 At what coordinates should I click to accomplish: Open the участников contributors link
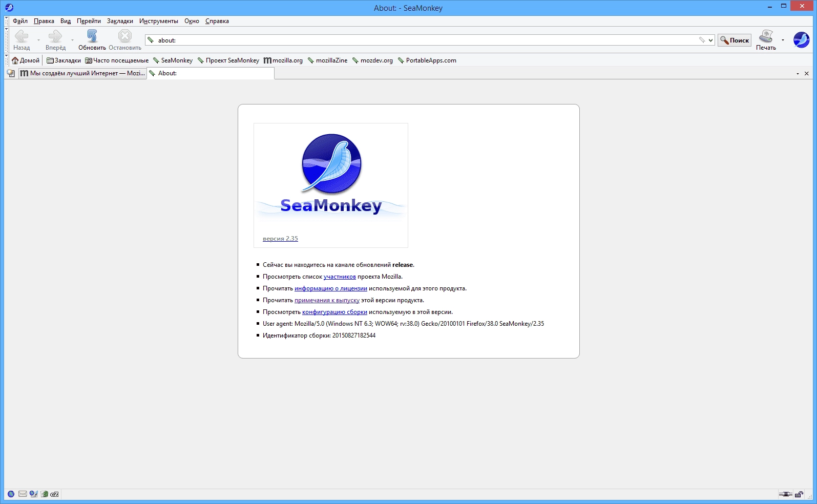[x=340, y=277]
